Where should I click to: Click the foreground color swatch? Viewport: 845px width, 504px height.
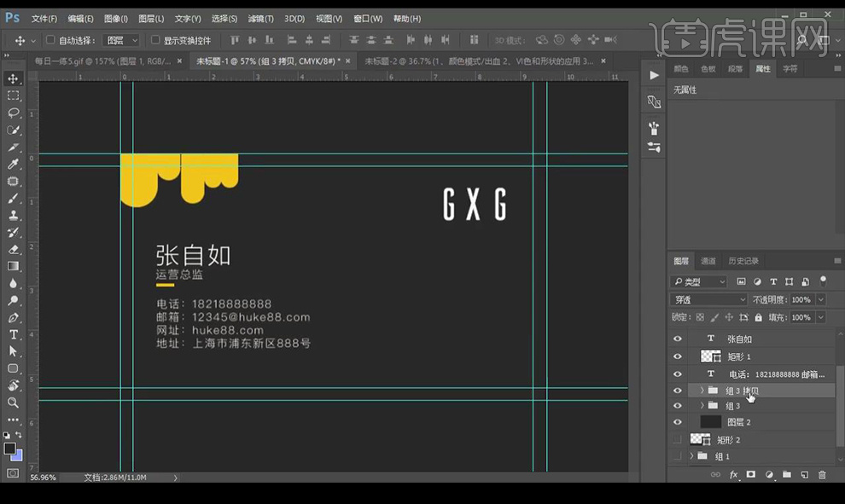coord(9,448)
